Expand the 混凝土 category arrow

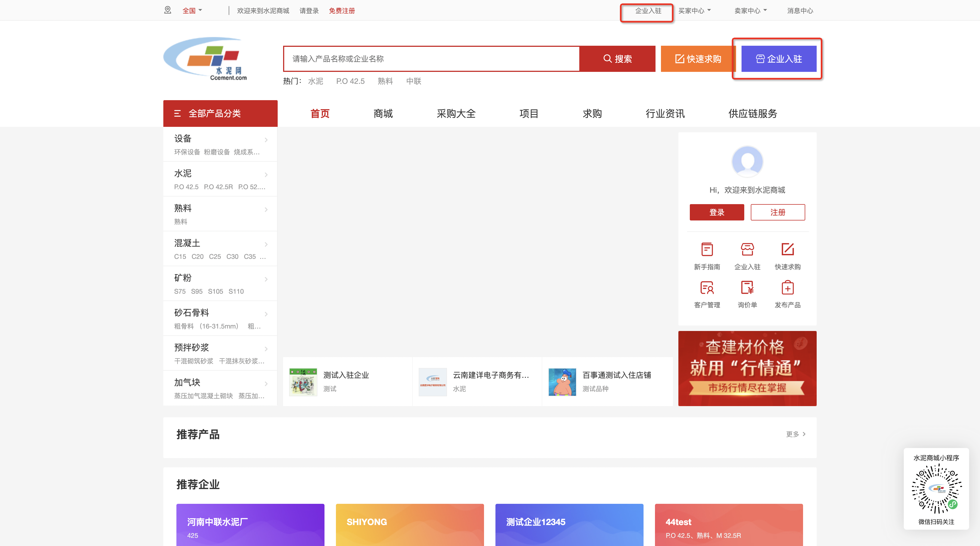point(266,244)
